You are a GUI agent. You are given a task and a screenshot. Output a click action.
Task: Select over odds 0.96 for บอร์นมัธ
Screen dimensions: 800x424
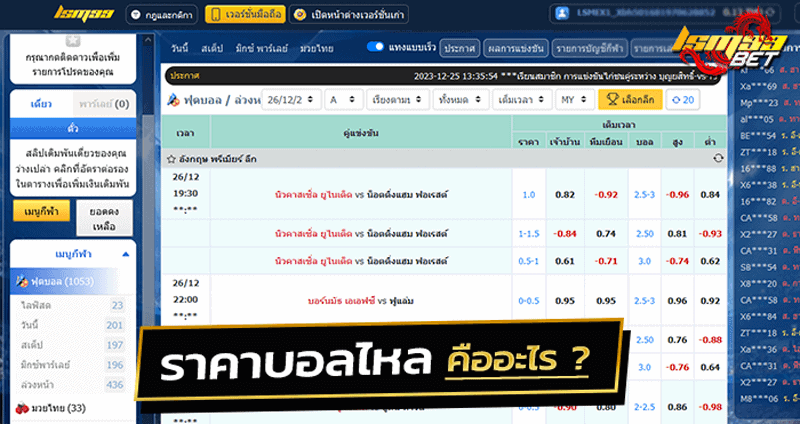tap(678, 301)
